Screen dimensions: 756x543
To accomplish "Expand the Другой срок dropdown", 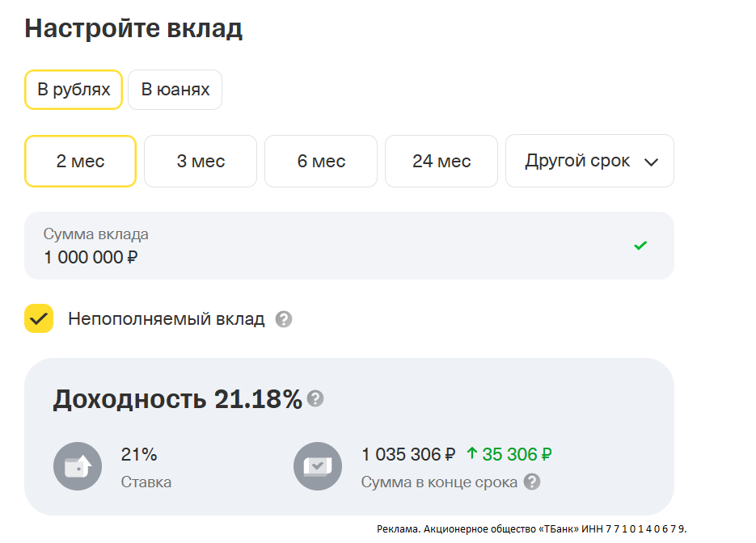I will pyautogui.click(x=589, y=161).
